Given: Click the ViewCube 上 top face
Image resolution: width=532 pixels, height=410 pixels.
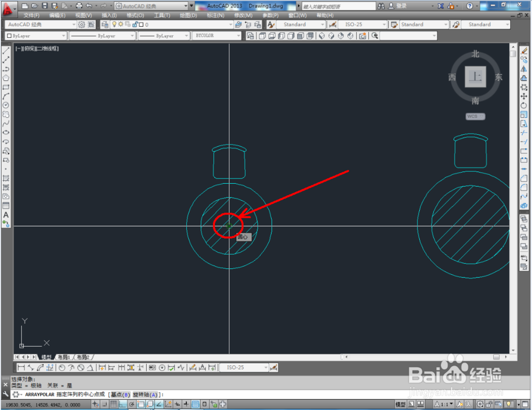Looking at the screenshot, I should [x=475, y=77].
